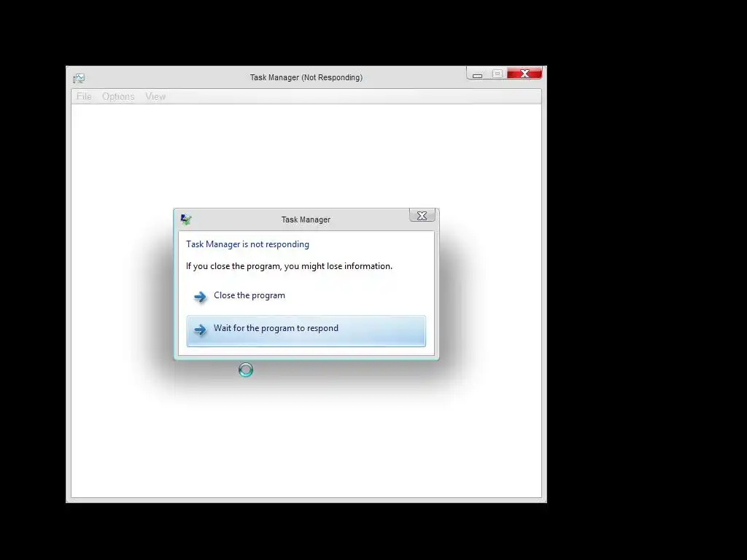Minimize the Task Manager window
Screen dimensions: 747x560
pyautogui.click(x=477, y=74)
